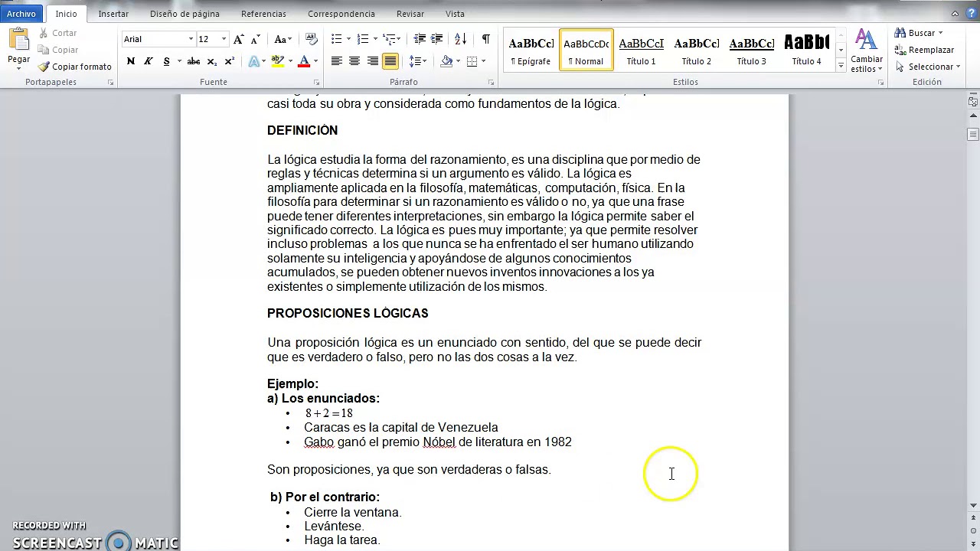Image resolution: width=980 pixels, height=551 pixels.
Task: Click Copiar formato paintbrush
Action: tap(75, 67)
